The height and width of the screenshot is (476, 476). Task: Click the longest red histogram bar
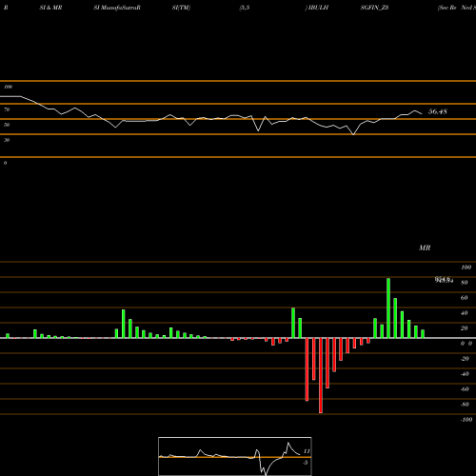click(321, 375)
